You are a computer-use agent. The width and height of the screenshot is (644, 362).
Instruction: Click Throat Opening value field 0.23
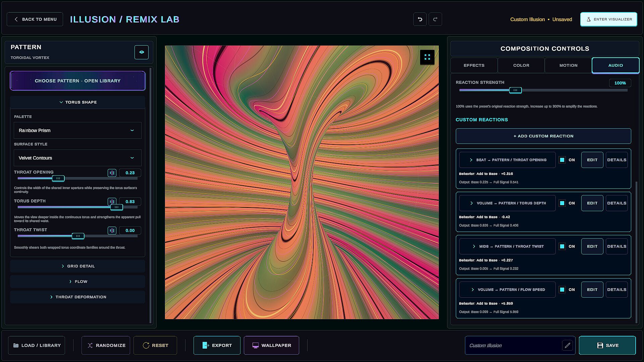(130, 173)
